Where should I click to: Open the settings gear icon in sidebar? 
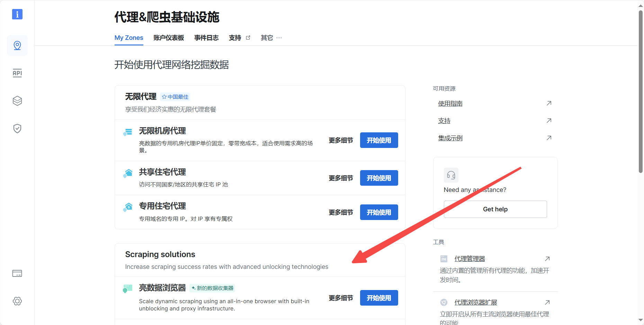pyautogui.click(x=17, y=301)
